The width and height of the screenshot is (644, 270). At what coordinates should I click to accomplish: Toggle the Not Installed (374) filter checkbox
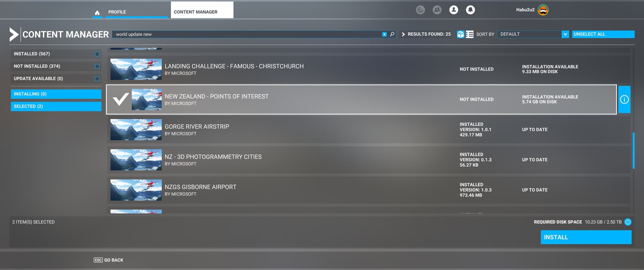[97, 66]
